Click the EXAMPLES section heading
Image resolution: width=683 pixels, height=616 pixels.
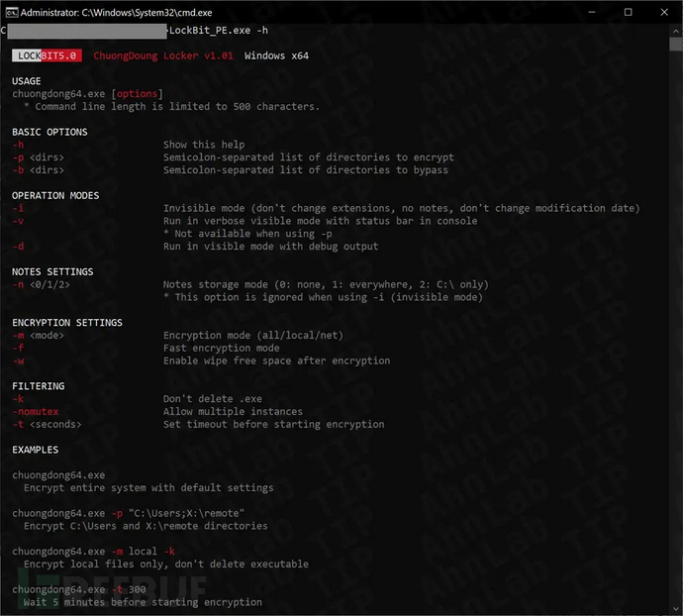(x=35, y=451)
